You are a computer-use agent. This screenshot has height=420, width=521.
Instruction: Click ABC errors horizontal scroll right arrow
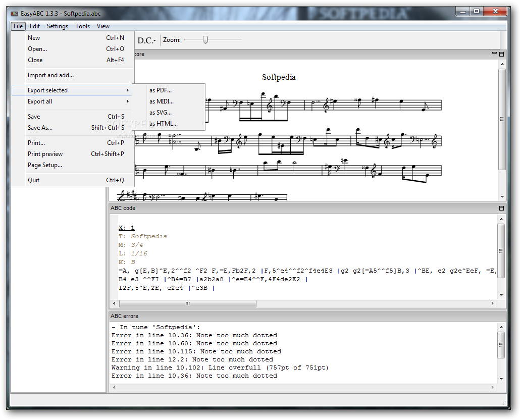coord(492,387)
